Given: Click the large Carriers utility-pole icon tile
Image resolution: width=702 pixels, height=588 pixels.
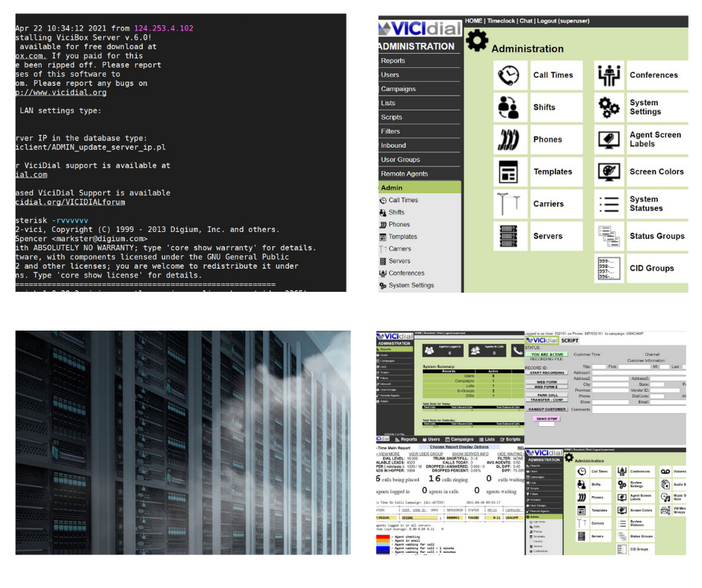Looking at the screenshot, I should 509,204.
